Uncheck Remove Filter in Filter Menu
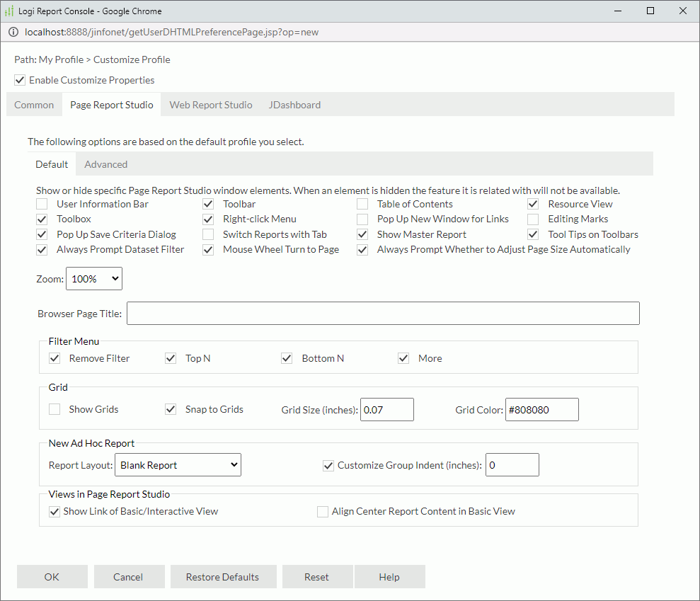The width and height of the screenshot is (700, 601). tap(54, 358)
